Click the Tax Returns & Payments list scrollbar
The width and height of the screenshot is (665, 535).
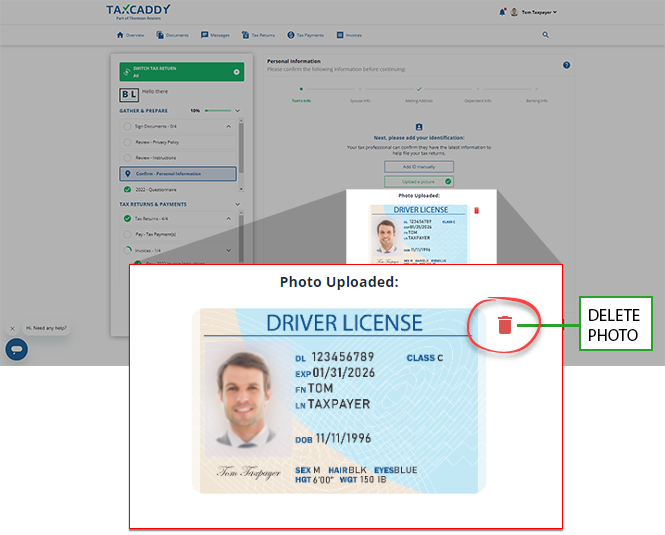coord(241,240)
